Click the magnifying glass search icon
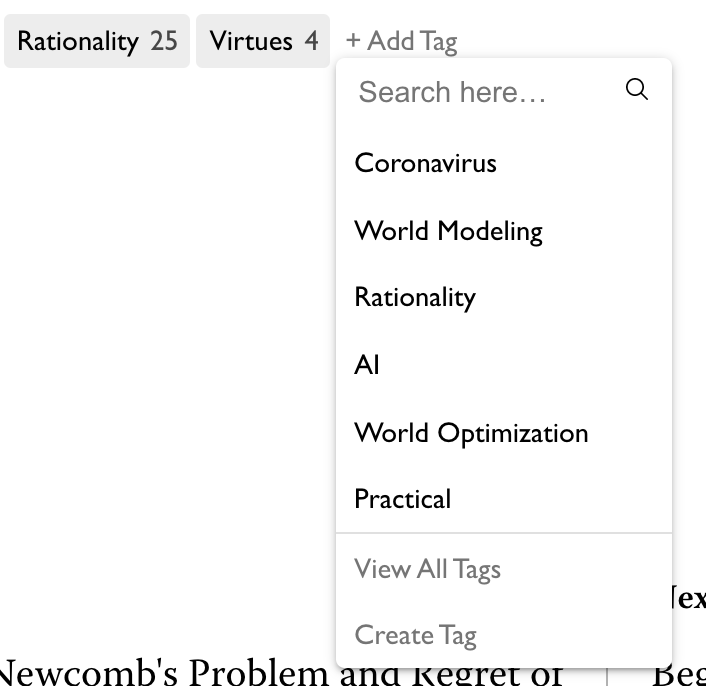 click(637, 89)
